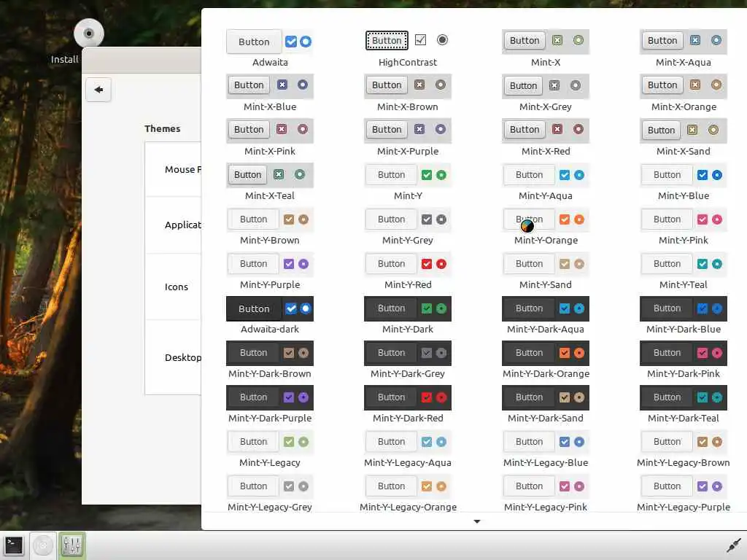Choose the Mint-Y-Orange theme preview
This screenshot has width=747, height=560.
point(546,219)
